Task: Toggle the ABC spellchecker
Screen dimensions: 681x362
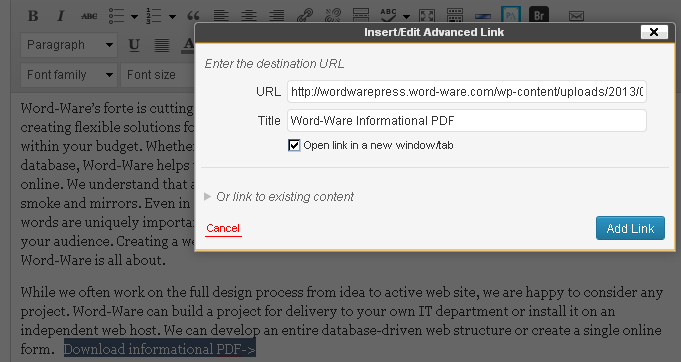Action: [x=388, y=16]
